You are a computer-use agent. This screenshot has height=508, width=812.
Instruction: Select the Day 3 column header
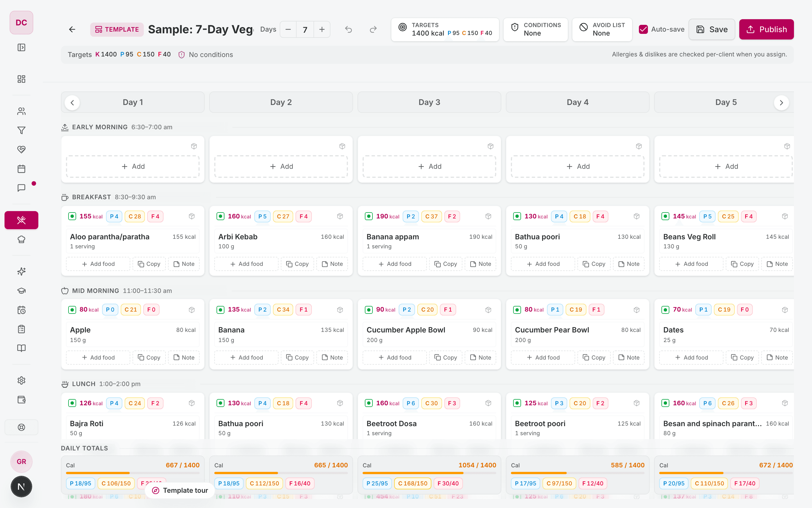429,102
